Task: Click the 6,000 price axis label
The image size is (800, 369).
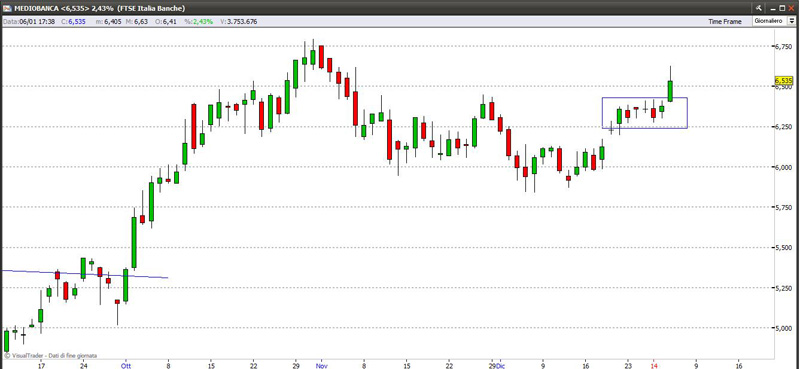Action: coord(784,167)
